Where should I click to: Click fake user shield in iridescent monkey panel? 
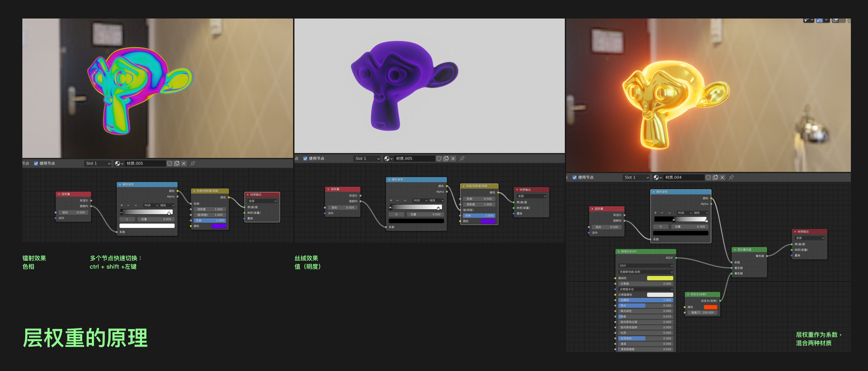(x=169, y=163)
